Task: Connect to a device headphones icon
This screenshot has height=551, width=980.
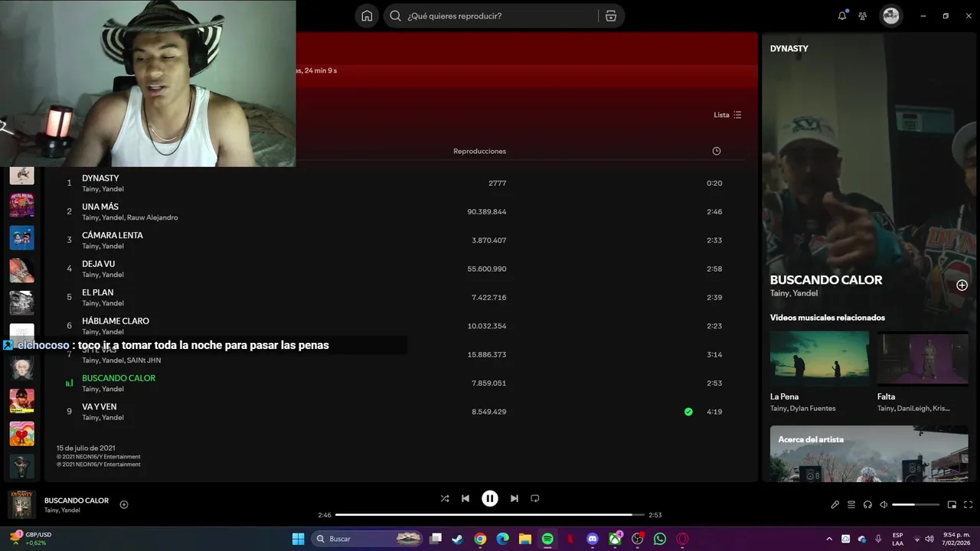Action: pos(867,504)
